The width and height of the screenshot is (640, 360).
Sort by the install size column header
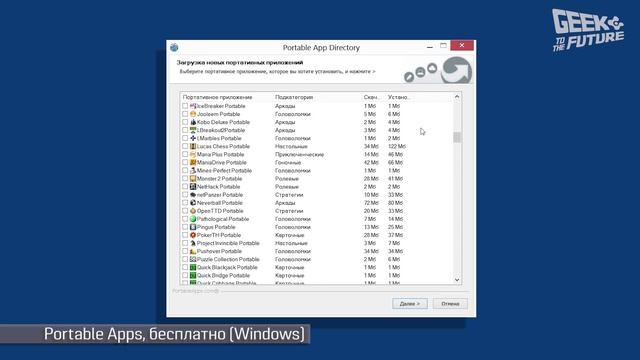[x=399, y=97]
